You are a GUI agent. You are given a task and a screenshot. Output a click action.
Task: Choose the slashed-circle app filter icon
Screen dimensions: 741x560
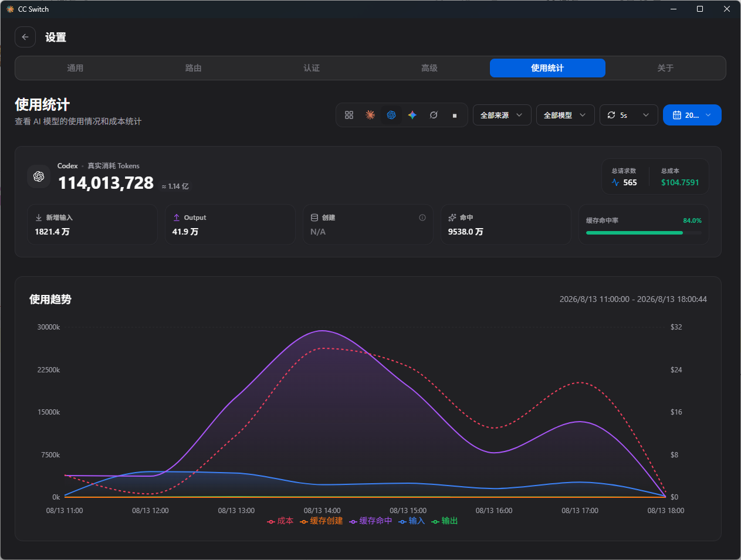tap(434, 115)
